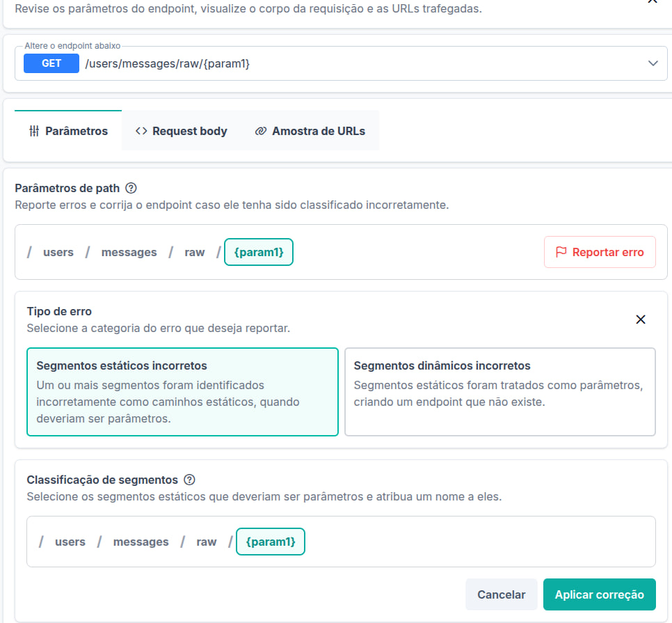Click 'messages' segment in Parâmetros de path
672x623 pixels.
point(129,252)
